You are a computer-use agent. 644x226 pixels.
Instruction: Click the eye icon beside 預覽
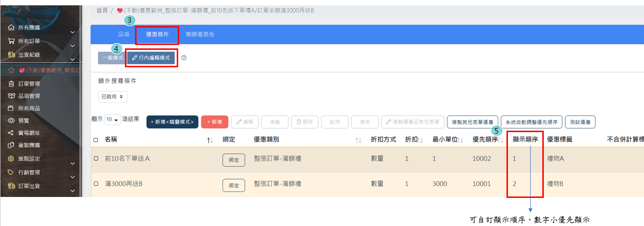click(x=11, y=121)
